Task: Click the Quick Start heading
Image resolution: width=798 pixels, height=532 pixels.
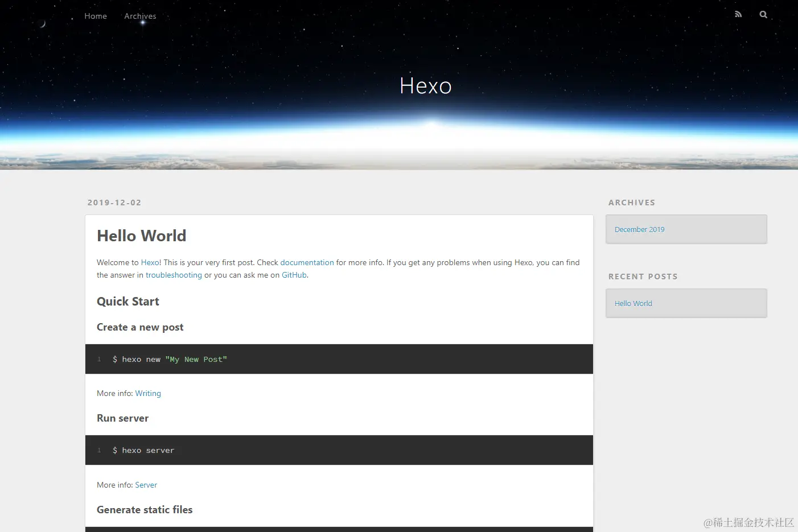Action: pyautogui.click(x=128, y=302)
